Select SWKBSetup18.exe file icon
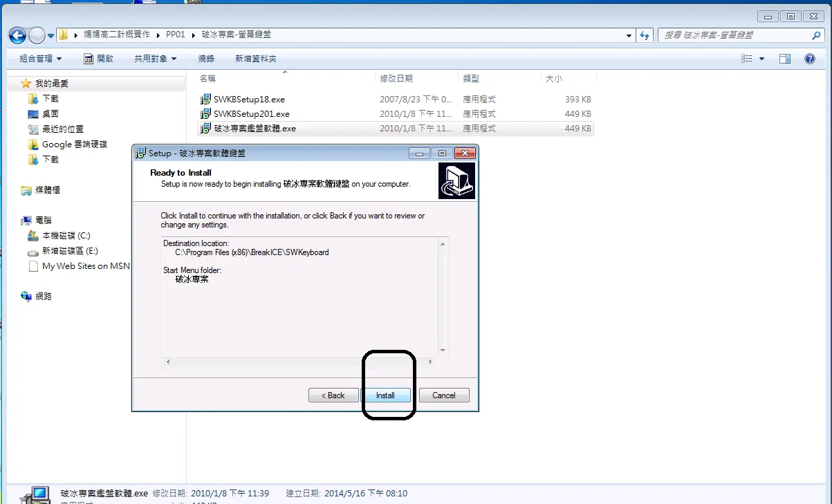This screenshot has width=832, height=504. click(x=205, y=99)
